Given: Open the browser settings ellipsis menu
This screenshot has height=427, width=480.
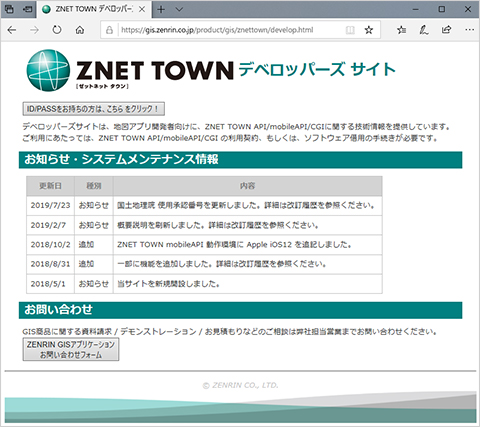Looking at the screenshot, I should (470, 30).
